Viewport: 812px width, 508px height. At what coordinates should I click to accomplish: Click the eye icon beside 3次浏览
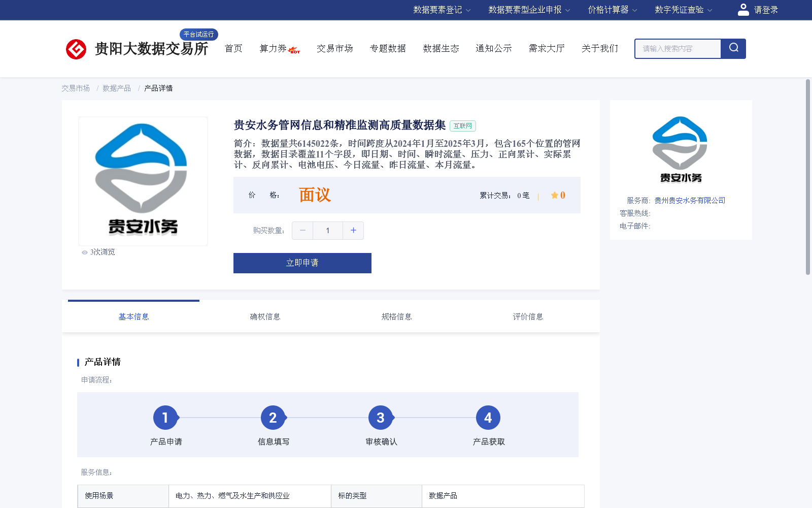click(x=85, y=252)
